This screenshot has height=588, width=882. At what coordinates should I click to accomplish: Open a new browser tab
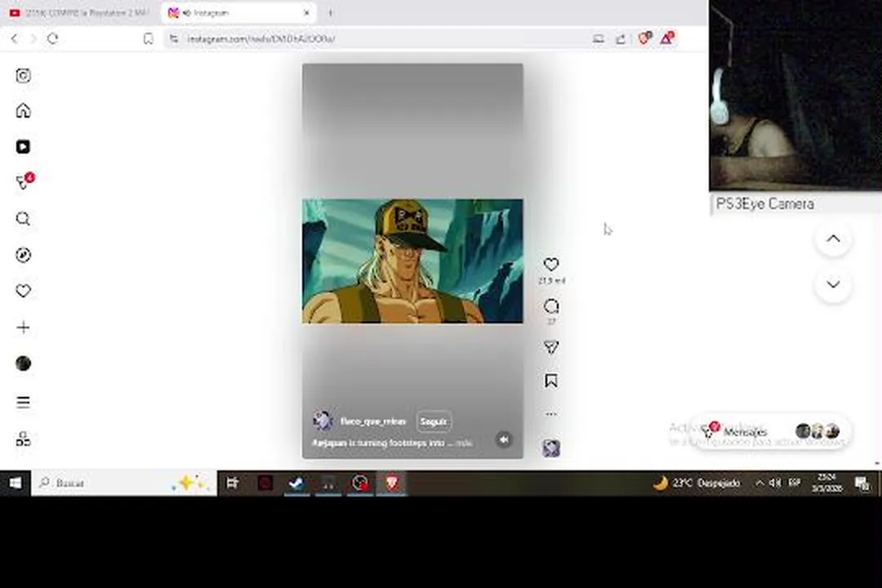(x=330, y=13)
